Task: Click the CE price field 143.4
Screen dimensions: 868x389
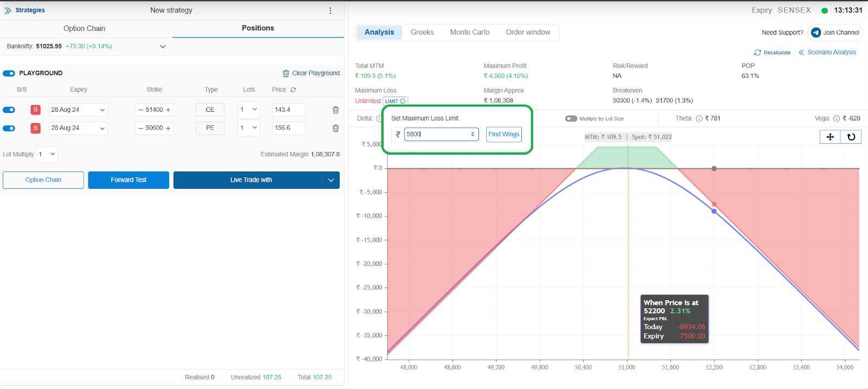Action: pyautogui.click(x=288, y=110)
